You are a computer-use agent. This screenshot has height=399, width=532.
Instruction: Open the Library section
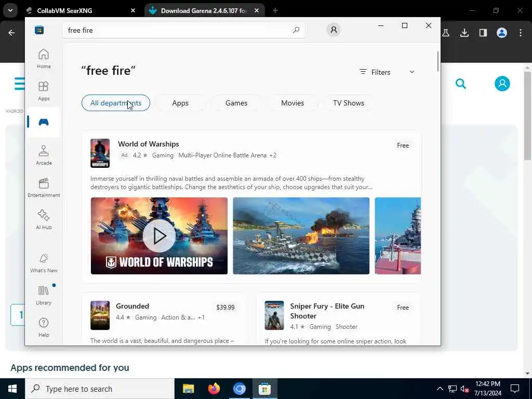pos(44,295)
